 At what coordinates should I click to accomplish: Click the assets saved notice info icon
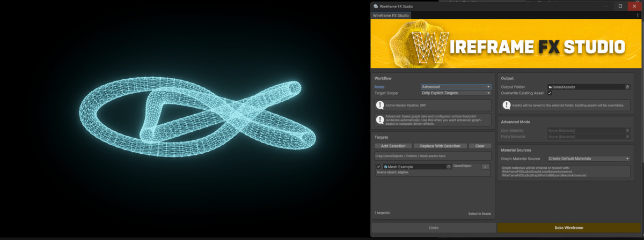click(x=506, y=106)
